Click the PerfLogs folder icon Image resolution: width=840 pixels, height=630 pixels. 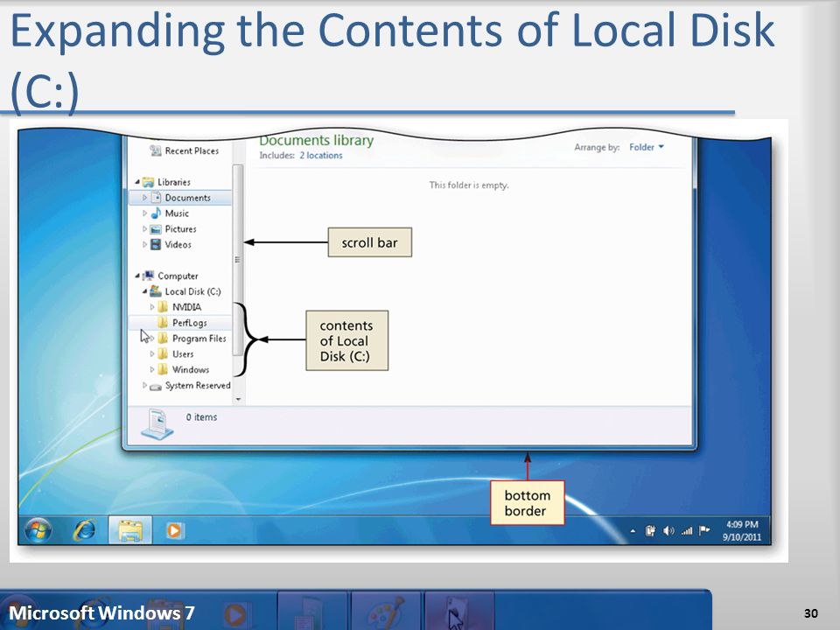(x=163, y=322)
